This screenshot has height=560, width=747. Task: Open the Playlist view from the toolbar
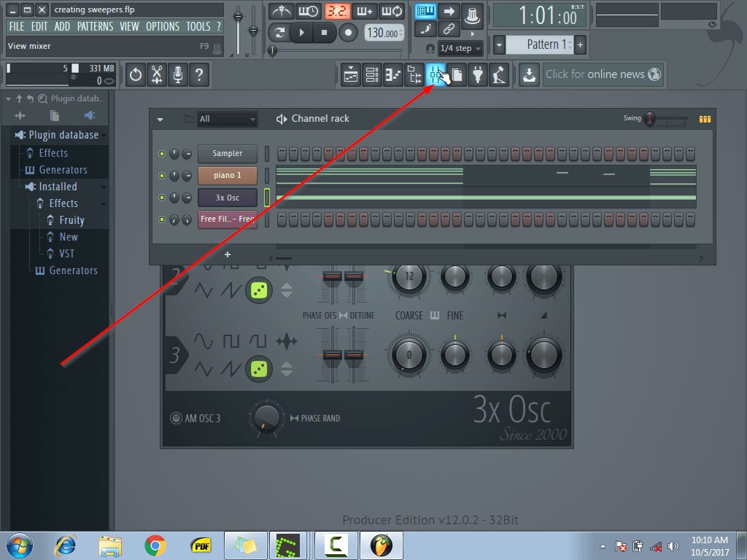tap(351, 75)
